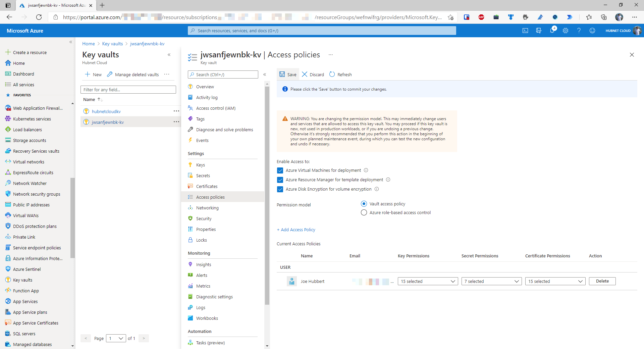
Task: Click the Joe Hubbert user avatar icon
Action: click(292, 281)
